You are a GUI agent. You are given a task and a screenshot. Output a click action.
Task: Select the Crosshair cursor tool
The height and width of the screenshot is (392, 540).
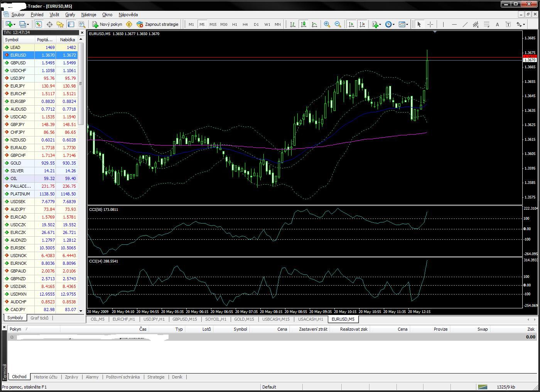tap(430, 24)
